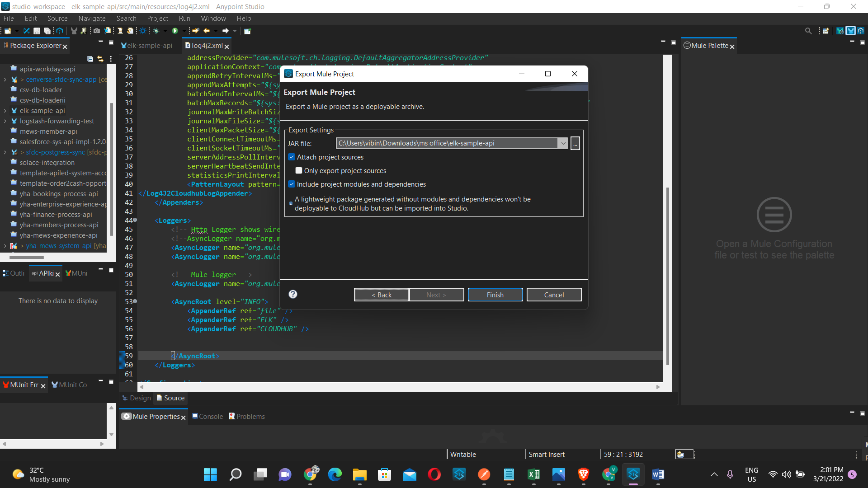The height and width of the screenshot is (488, 868).
Task: Enable Include project modules and dependencies
Action: pos(292,184)
